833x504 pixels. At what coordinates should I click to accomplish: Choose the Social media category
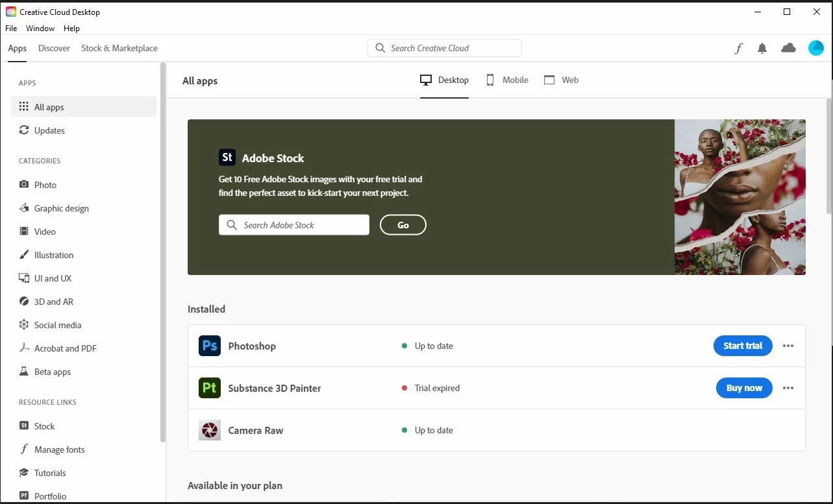click(84, 325)
